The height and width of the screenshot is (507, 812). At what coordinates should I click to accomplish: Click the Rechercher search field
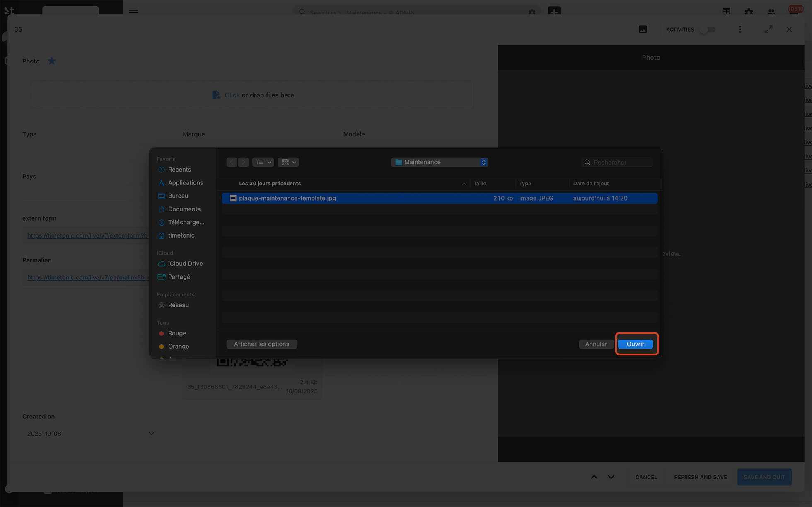[620, 163]
